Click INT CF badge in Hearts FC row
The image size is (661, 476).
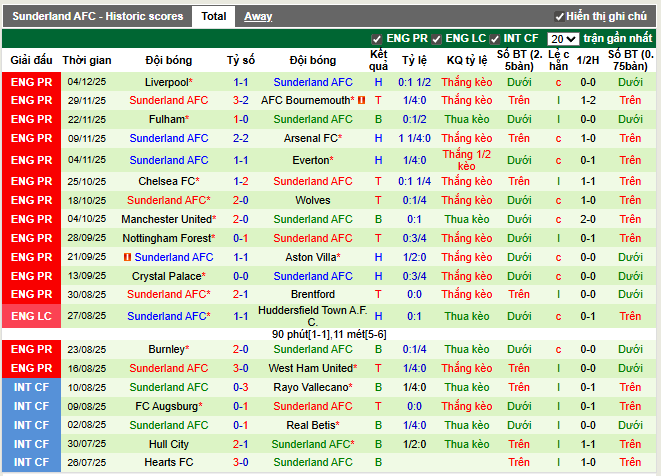(x=31, y=463)
